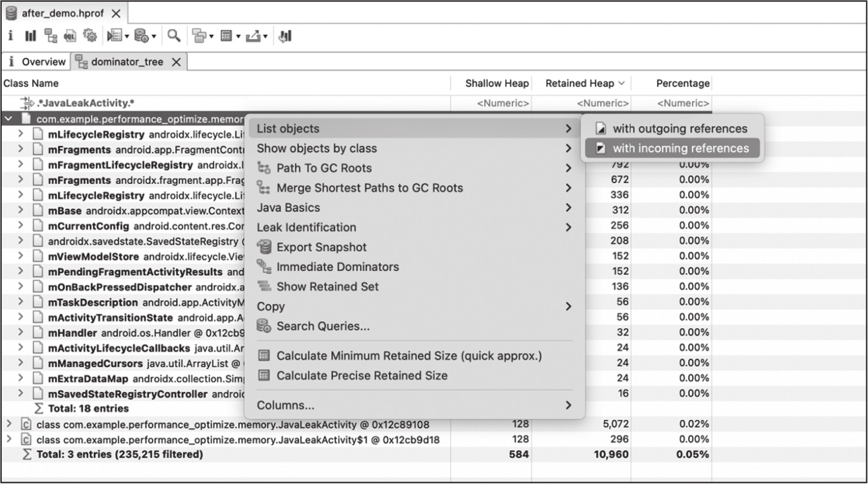Open dropdown arrow beside group-by icon

(x=211, y=37)
